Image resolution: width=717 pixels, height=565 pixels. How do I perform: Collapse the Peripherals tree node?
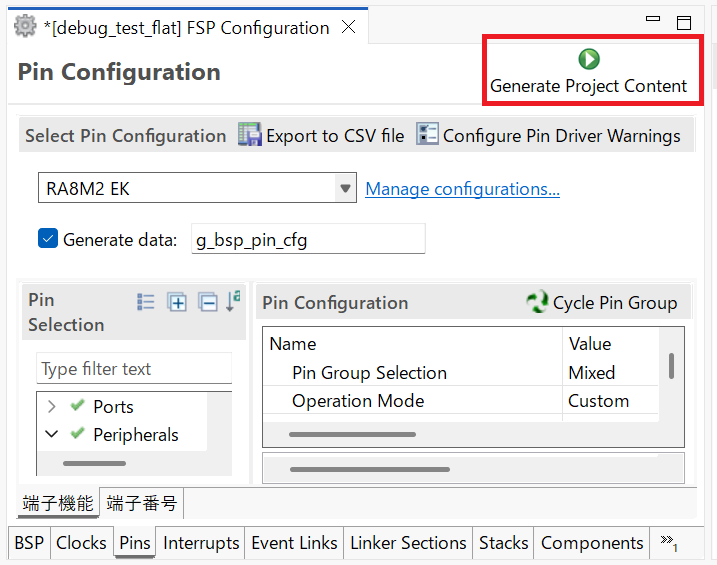tap(51, 435)
